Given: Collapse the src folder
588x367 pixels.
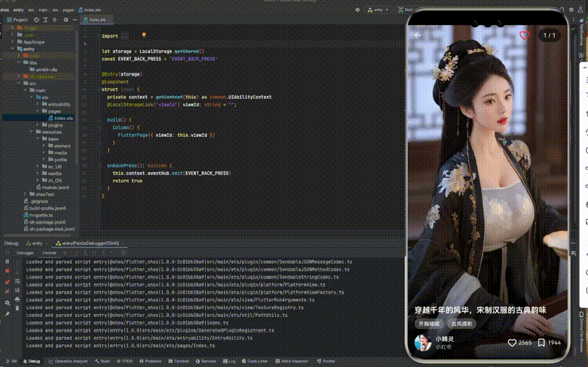Looking at the screenshot, I should 19,83.
